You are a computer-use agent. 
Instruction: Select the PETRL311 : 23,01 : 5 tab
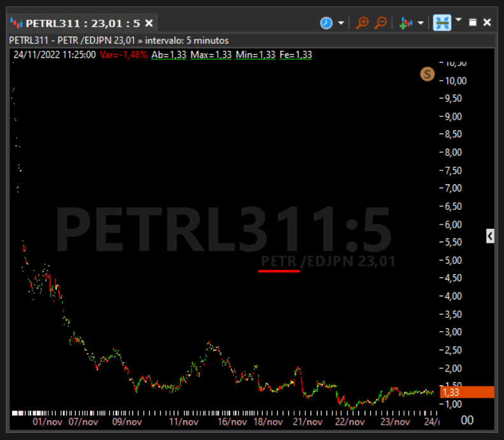point(83,24)
